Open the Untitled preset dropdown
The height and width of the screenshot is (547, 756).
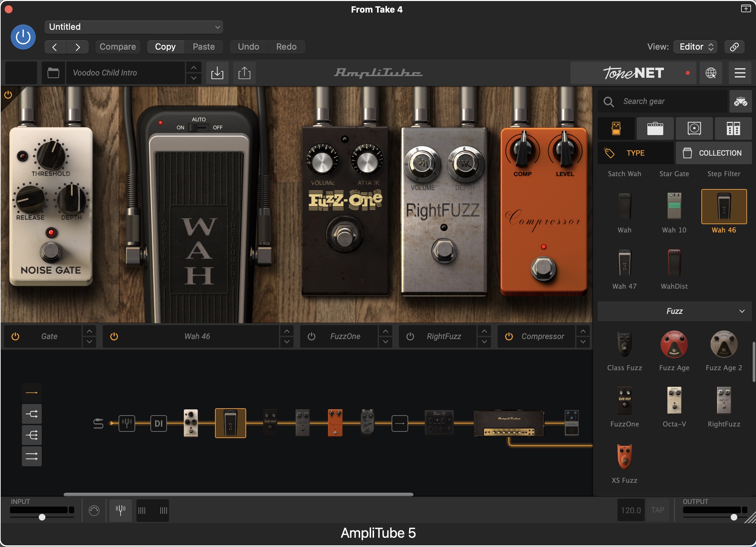pyautogui.click(x=133, y=27)
